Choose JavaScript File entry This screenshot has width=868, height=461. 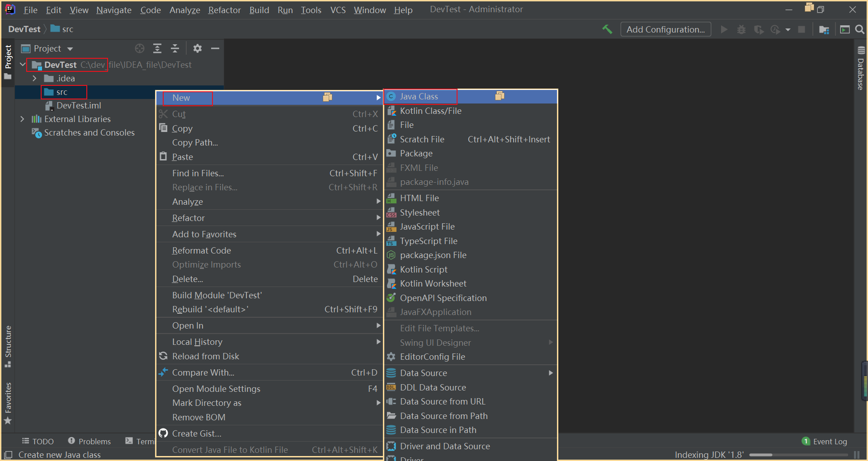[471, 226]
